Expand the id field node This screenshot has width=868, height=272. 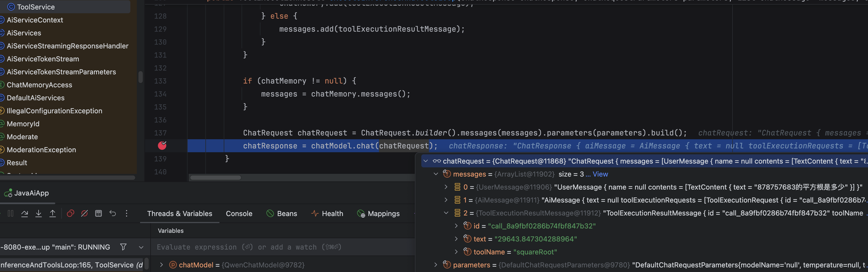[x=456, y=226]
